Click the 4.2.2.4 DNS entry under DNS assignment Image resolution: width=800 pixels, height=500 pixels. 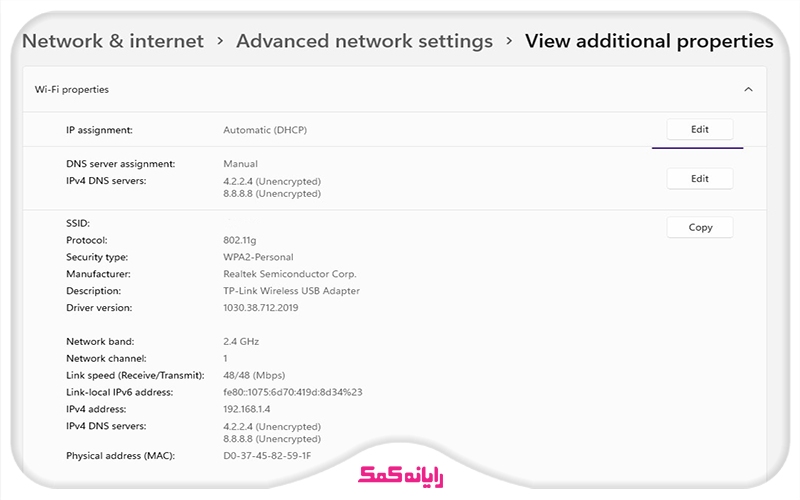click(x=272, y=181)
